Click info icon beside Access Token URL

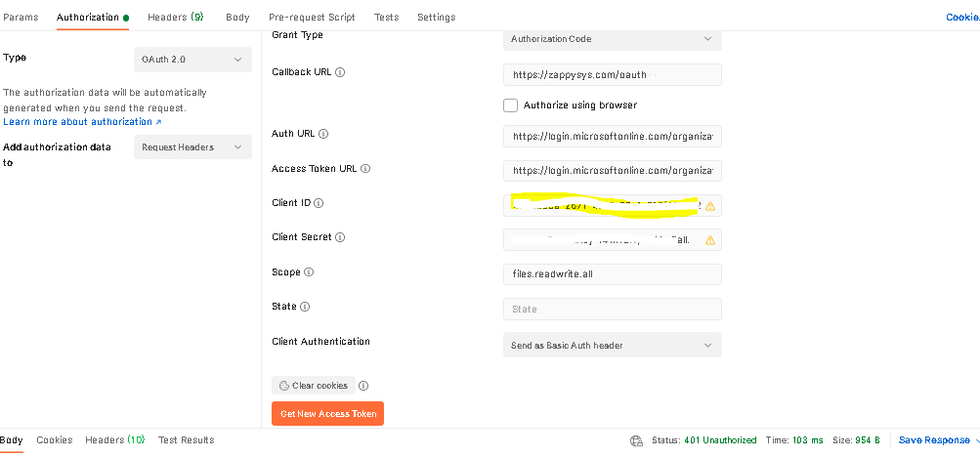tap(365, 169)
